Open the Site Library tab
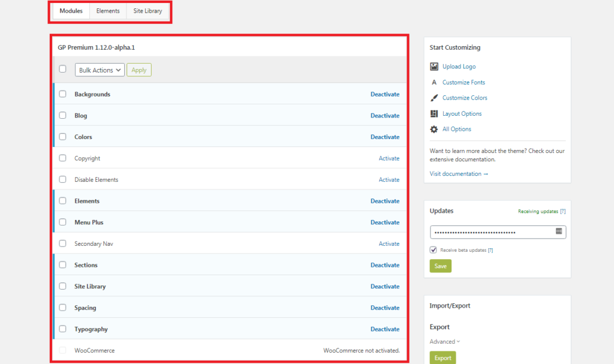This screenshot has width=614, height=364. pyautogui.click(x=148, y=11)
